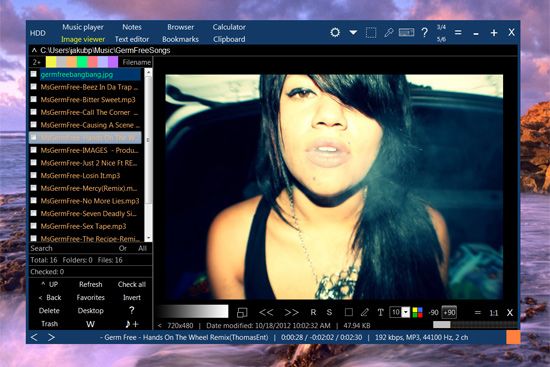This screenshot has height=367, width=550.
Task: Click the W button in file panel
Action: pos(90,324)
